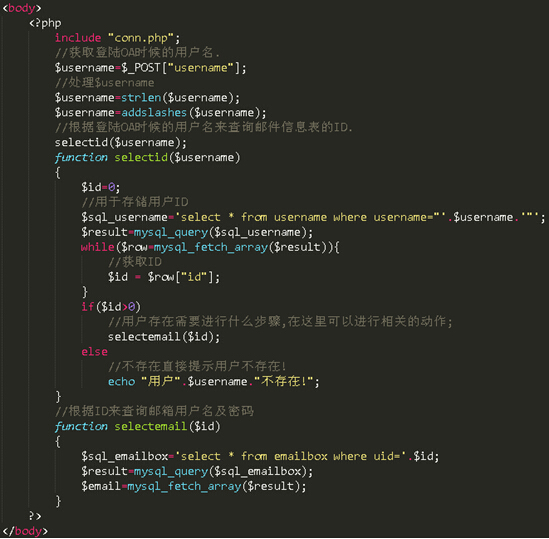Click the //用于存储用户ID comment
The height and width of the screenshot is (539, 549).
[135, 202]
